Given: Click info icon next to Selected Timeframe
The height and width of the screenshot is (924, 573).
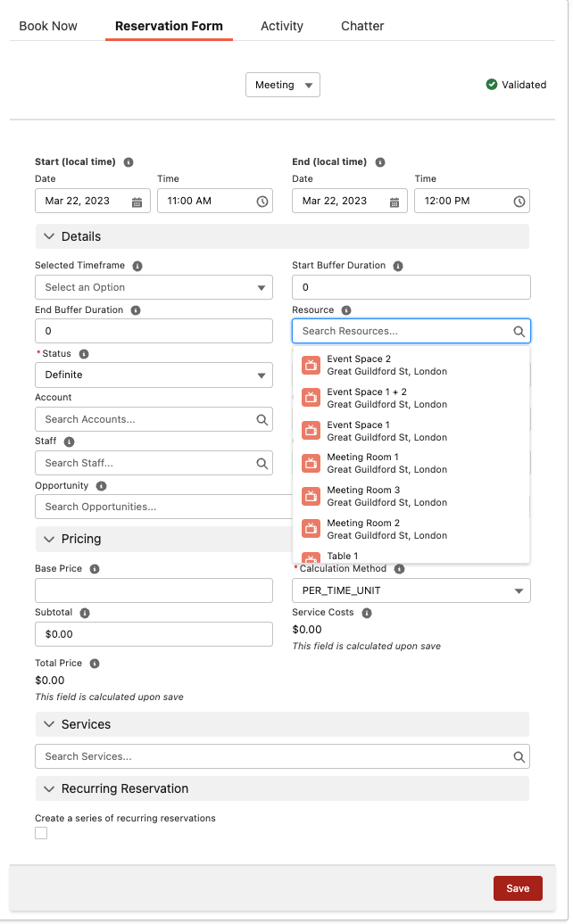Looking at the screenshot, I should (138, 266).
